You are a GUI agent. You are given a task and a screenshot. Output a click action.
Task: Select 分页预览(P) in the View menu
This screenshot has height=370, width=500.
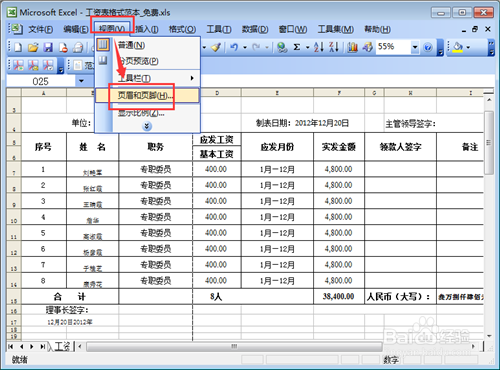(148, 61)
